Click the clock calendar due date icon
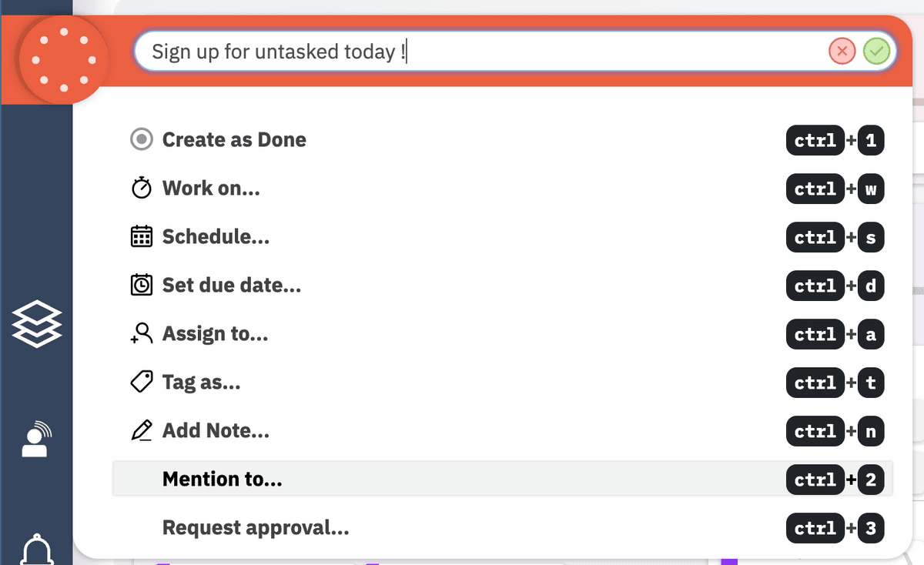The image size is (924, 565). (x=142, y=286)
